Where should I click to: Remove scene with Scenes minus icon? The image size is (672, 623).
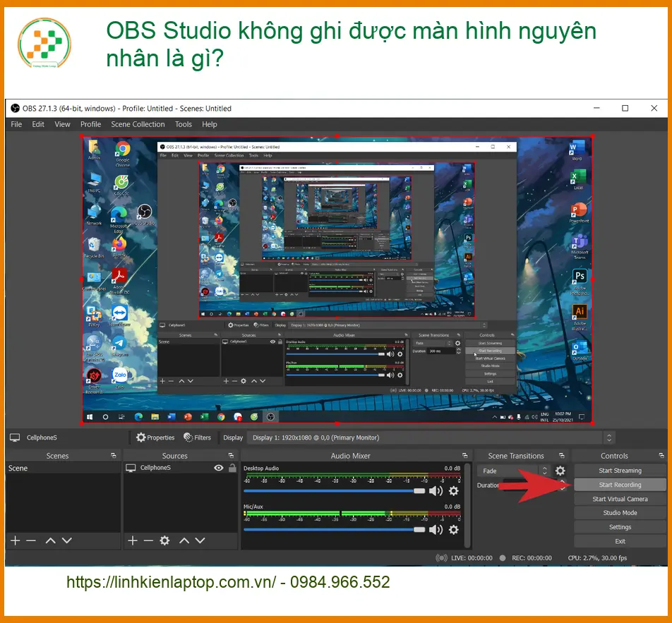click(x=31, y=540)
